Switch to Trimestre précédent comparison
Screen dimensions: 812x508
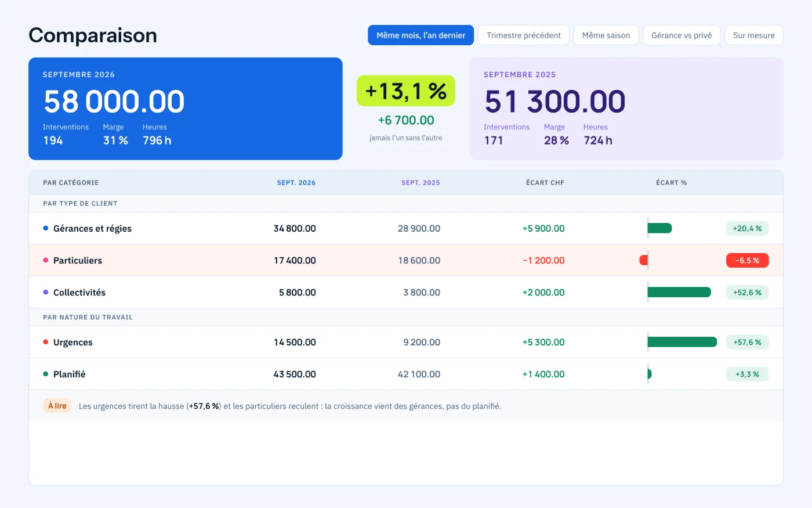pyautogui.click(x=524, y=35)
